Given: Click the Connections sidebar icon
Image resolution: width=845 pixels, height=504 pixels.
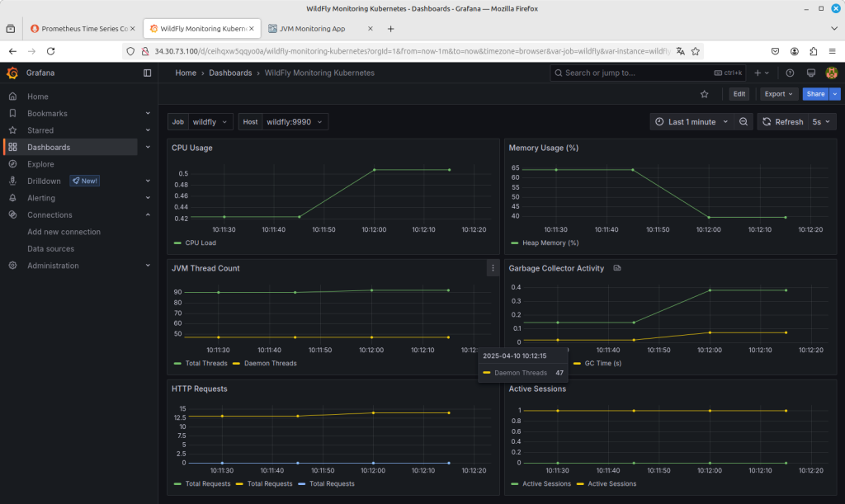Looking at the screenshot, I should [x=12, y=214].
